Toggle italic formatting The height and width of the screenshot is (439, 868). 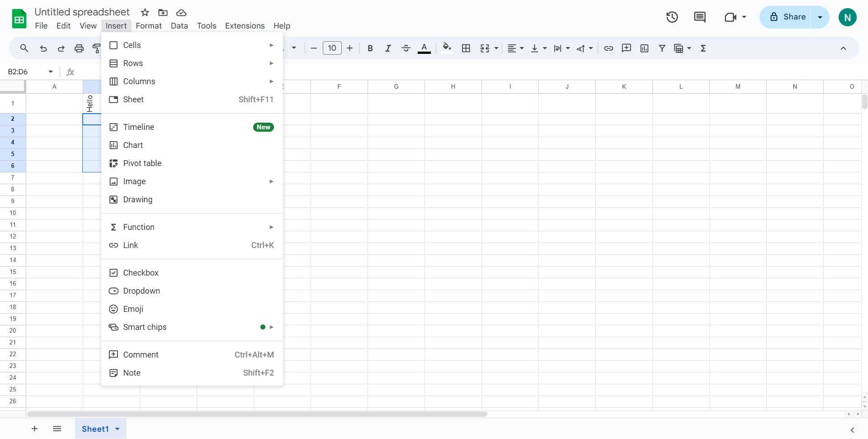click(x=387, y=48)
